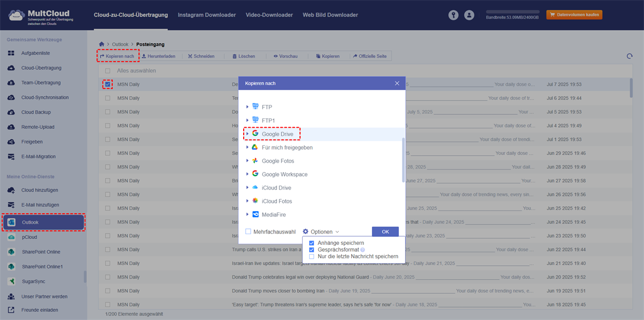Open Freigeben in the sidebar
This screenshot has width=644, height=320.
[x=32, y=142]
